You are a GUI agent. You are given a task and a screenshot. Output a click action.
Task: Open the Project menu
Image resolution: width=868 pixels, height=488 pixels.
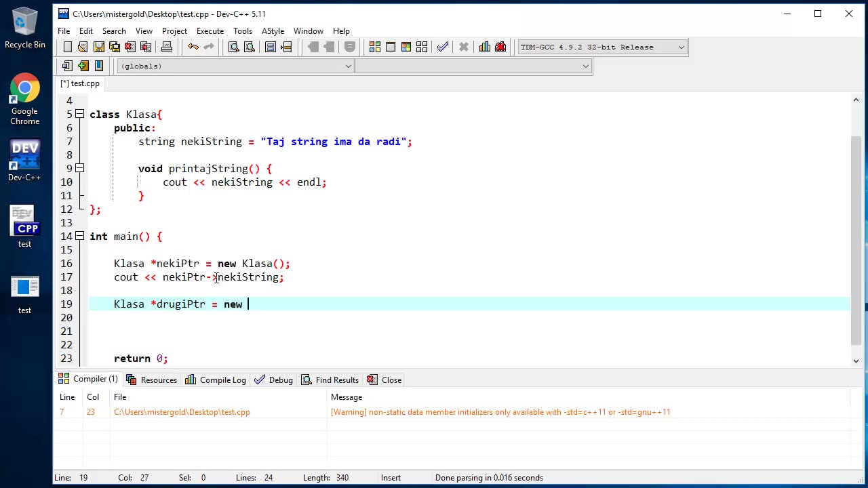click(x=174, y=31)
